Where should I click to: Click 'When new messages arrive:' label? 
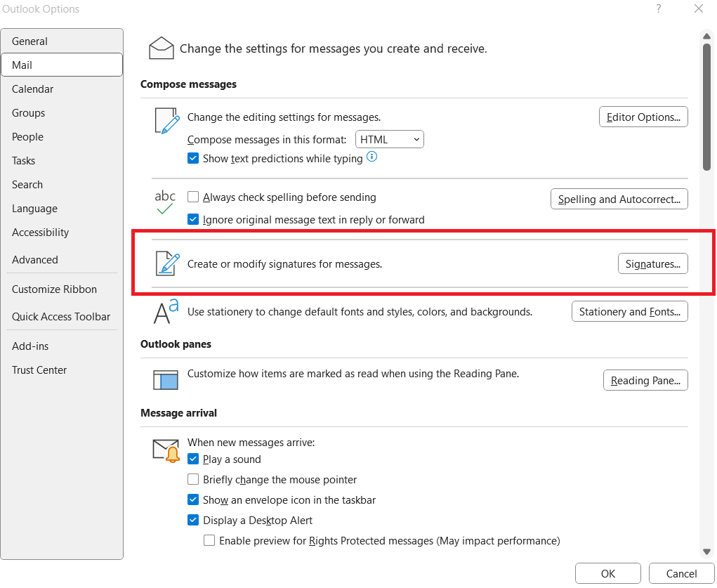251,443
